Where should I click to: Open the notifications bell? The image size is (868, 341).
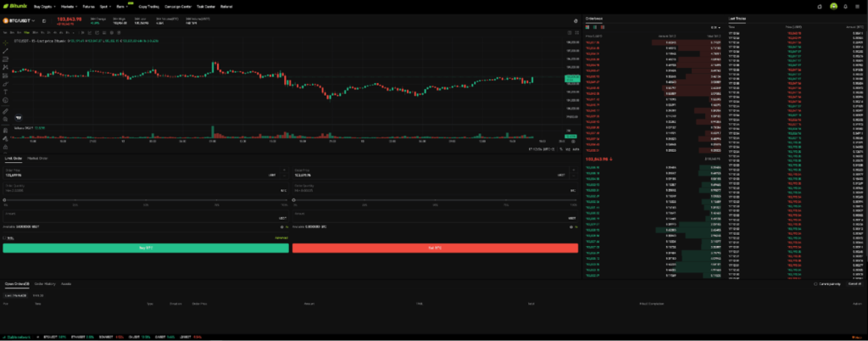pos(845,7)
